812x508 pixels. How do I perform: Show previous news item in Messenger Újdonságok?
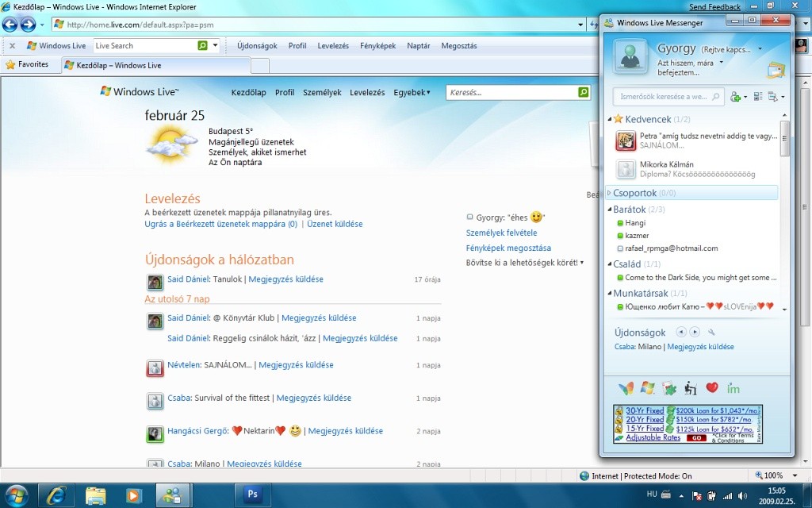pos(681,333)
